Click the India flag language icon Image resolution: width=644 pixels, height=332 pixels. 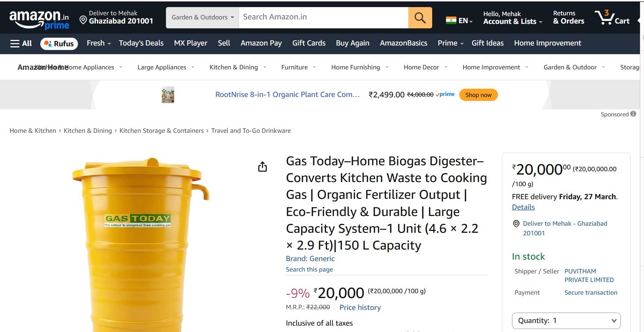point(451,21)
